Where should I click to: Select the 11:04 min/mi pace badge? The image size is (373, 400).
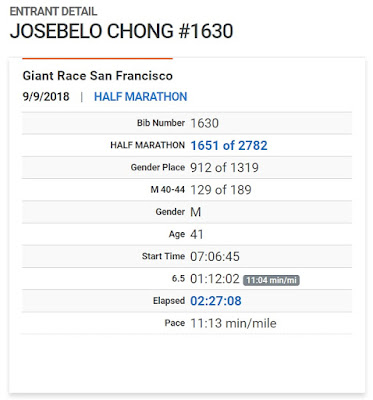pos(271,280)
